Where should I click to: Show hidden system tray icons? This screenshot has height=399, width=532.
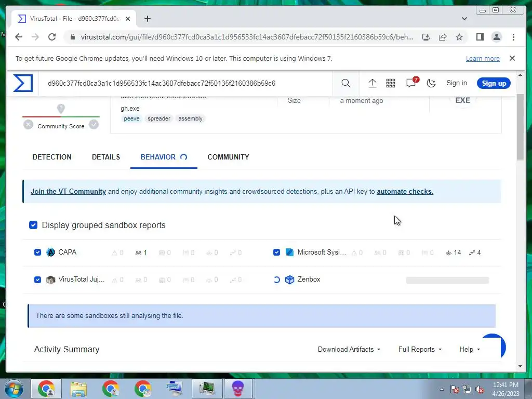[x=442, y=389]
